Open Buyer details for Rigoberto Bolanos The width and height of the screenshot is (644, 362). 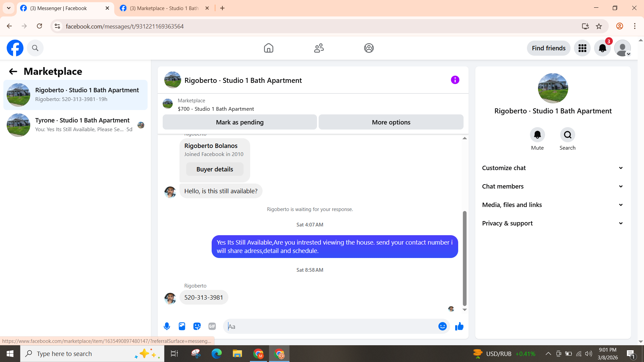click(x=215, y=169)
